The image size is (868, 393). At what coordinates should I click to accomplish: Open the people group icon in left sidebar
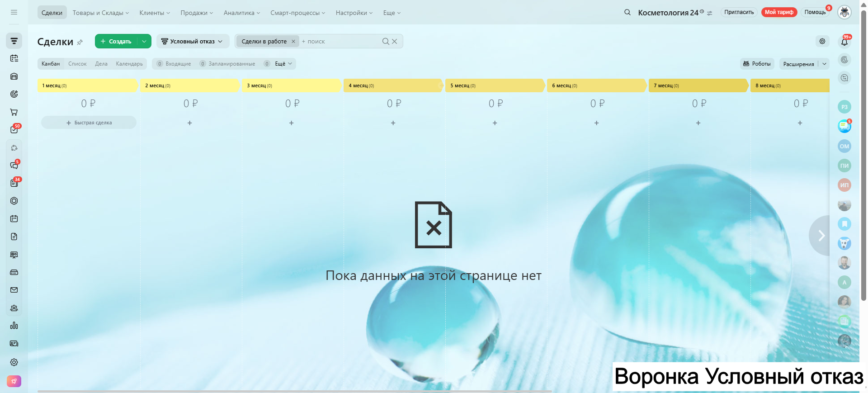click(x=14, y=308)
